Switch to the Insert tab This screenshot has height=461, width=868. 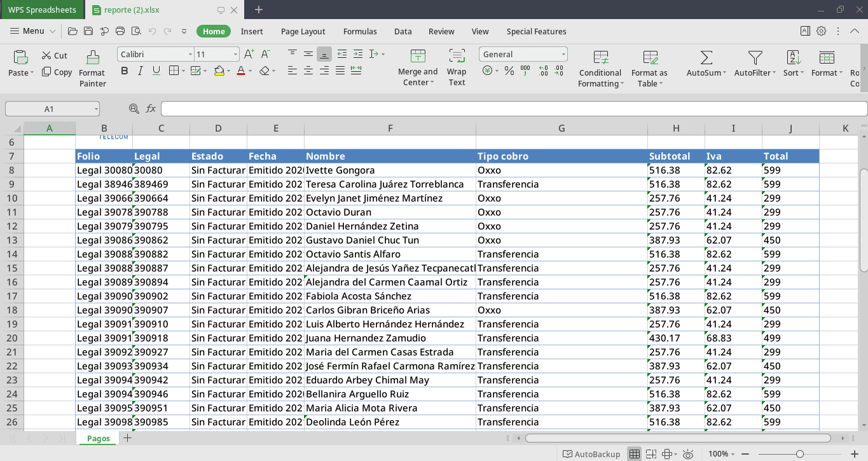point(252,31)
